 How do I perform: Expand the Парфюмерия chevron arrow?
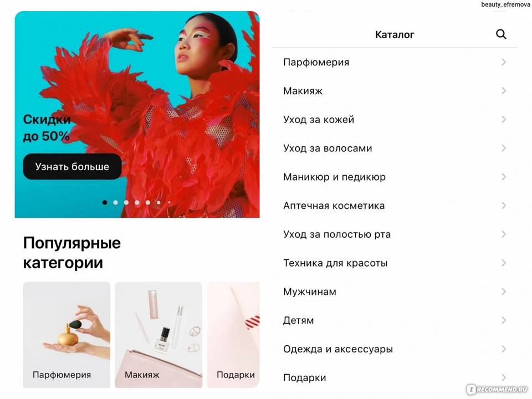[x=504, y=62]
